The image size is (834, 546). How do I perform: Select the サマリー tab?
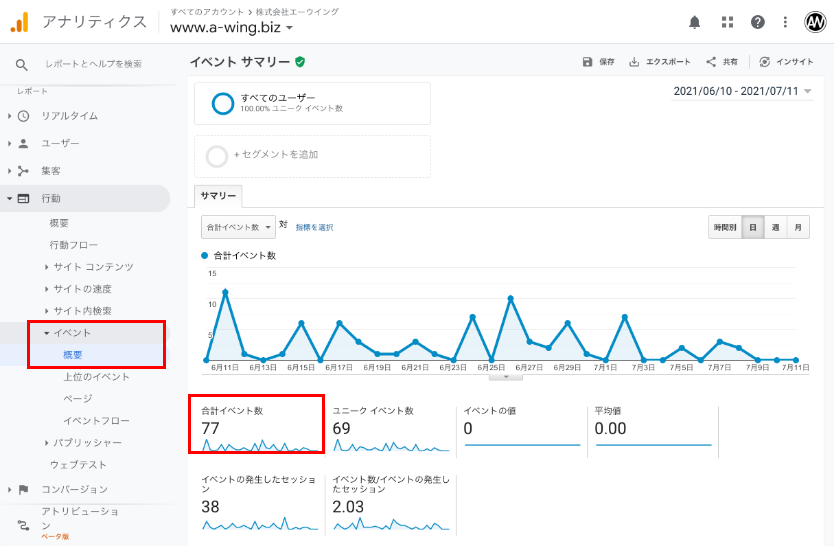(x=218, y=196)
